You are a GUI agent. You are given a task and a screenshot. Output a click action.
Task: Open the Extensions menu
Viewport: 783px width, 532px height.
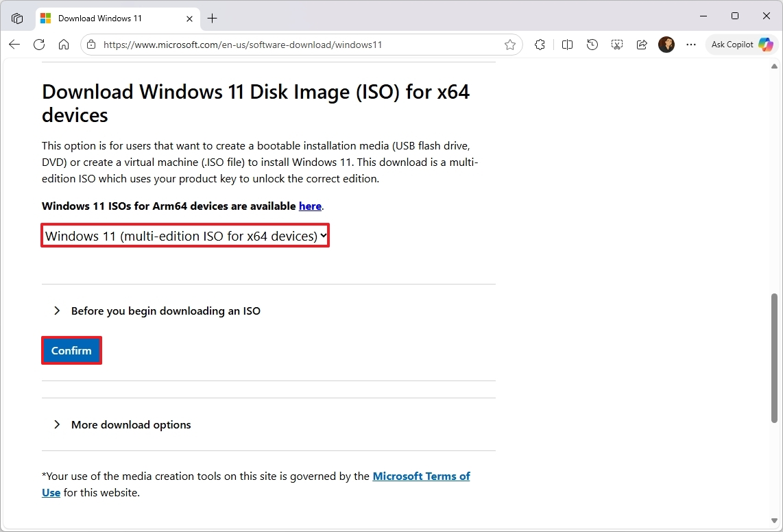coord(540,45)
